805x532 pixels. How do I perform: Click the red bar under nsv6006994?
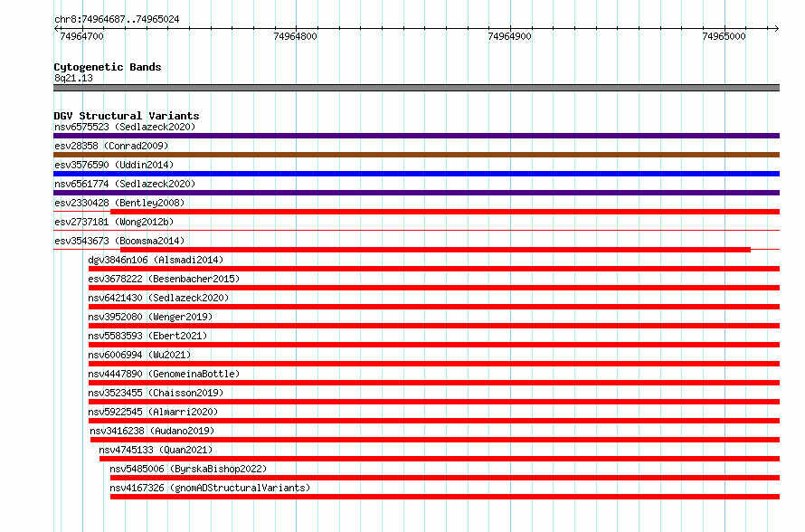tap(434, 364)
